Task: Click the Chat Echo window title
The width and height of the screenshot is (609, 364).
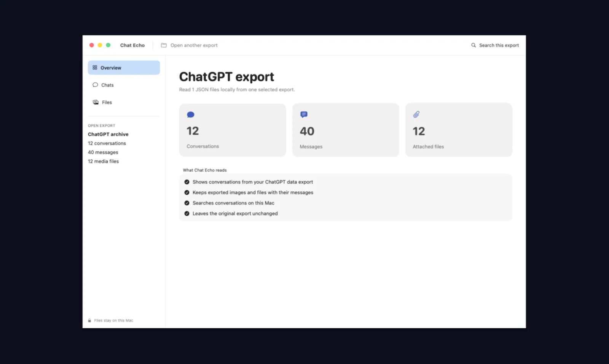Action: point(132,45)
